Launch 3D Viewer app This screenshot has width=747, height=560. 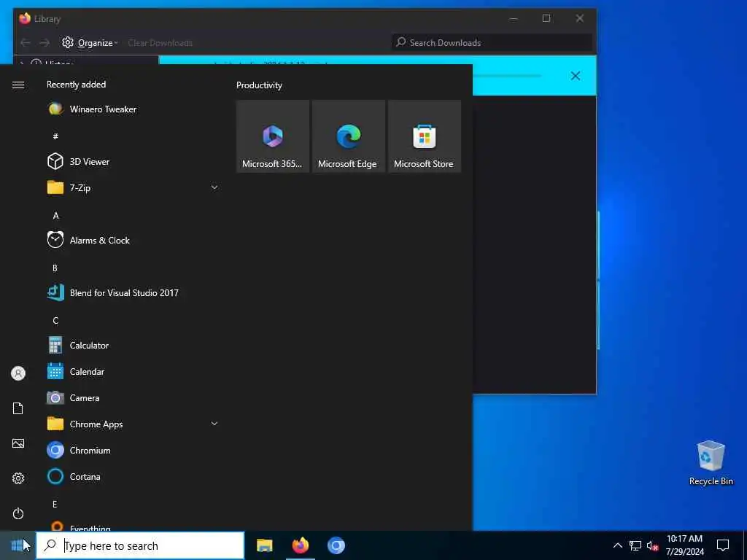(133, 162)
